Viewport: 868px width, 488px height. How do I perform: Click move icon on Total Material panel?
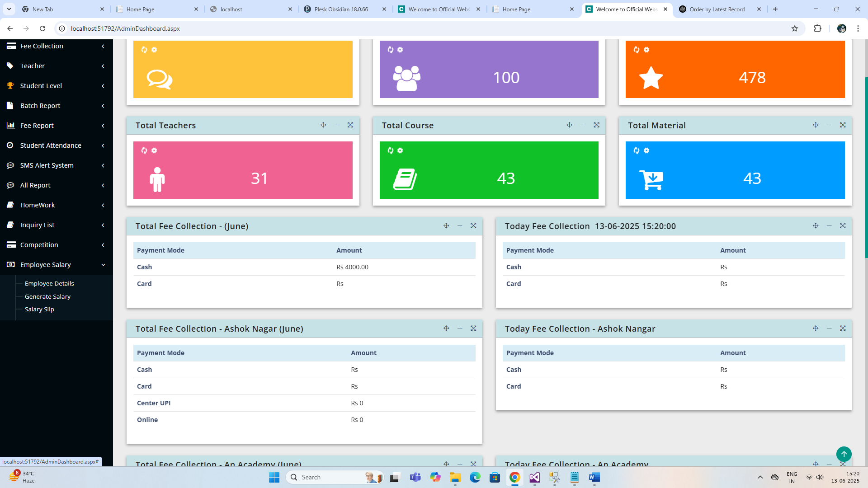816,125
